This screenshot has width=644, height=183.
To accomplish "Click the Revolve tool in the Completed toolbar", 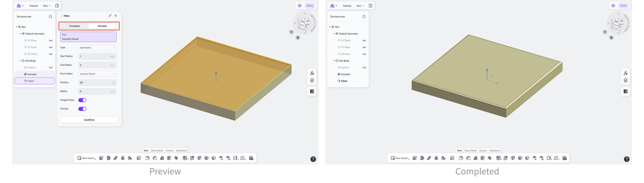I will pyautogui.click(x=422, y=158).
